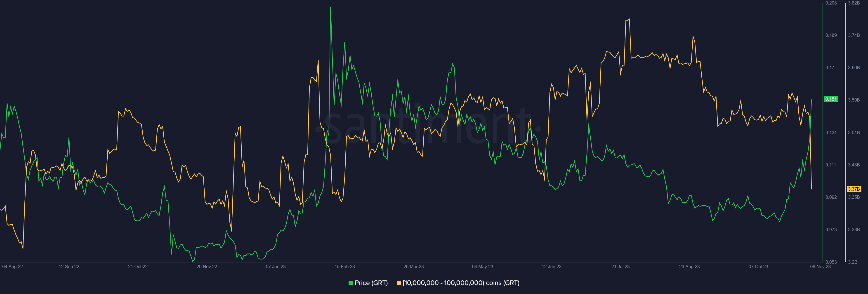
Task: Select the 12 Jun 23 date label
Action: click(552, 267)
